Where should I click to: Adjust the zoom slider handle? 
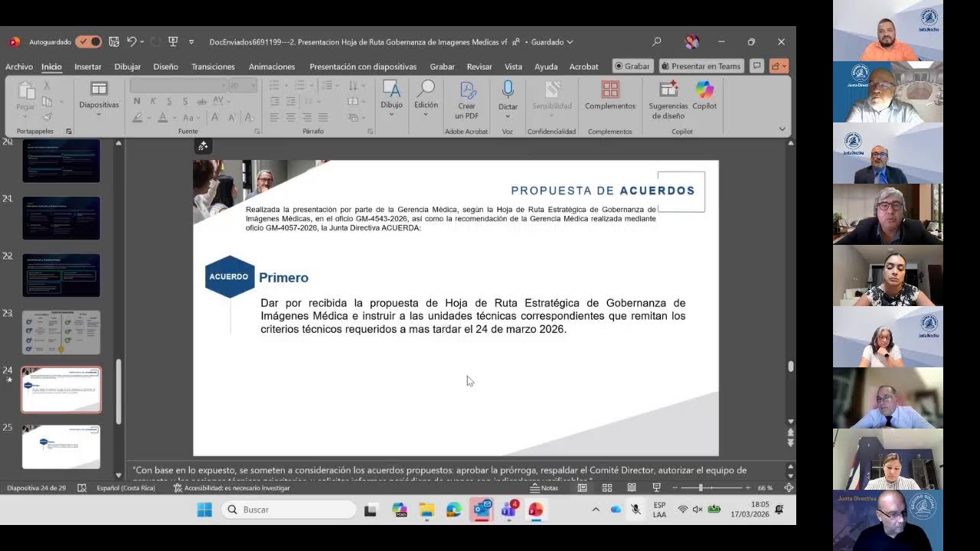pos(701,487)
